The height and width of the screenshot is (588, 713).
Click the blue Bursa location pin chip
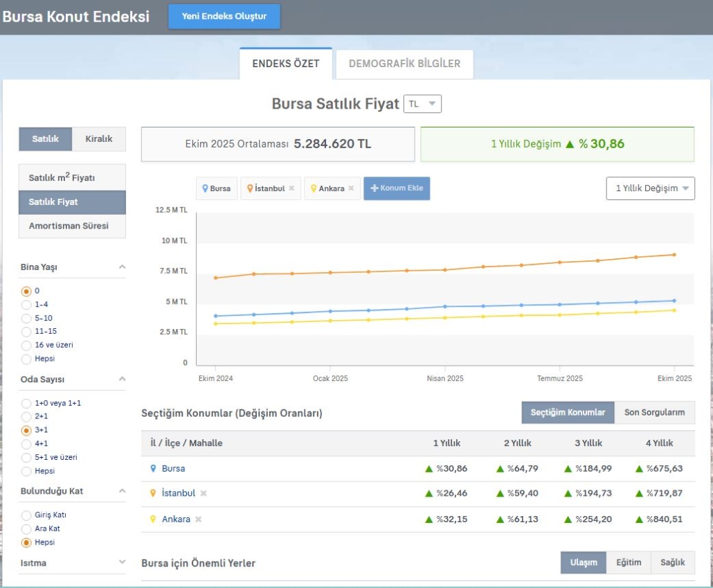coord(216,188)
